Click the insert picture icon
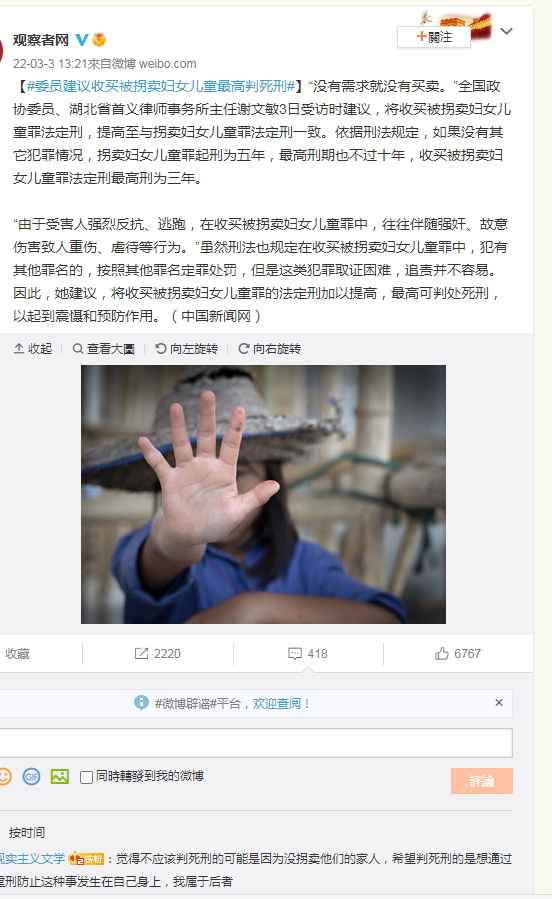552x899 pixels. point(60,776)
